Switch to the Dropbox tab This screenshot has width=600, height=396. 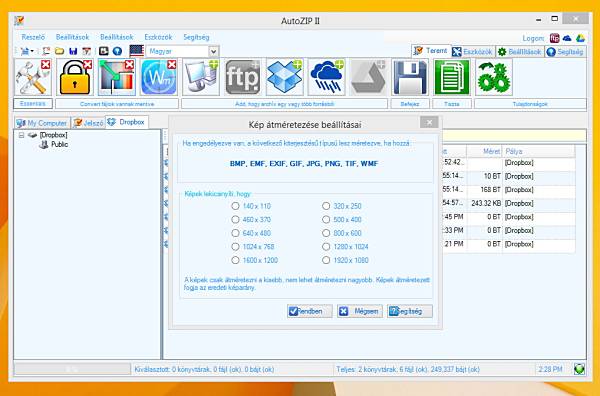(127, 122)
